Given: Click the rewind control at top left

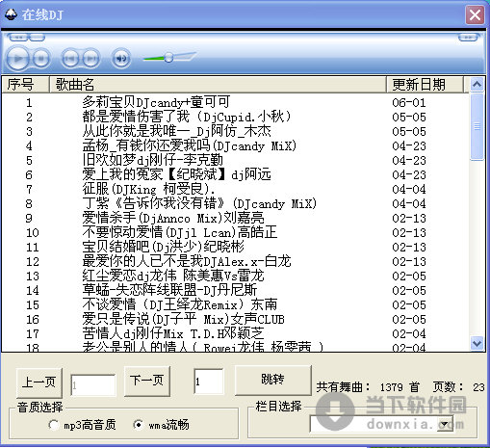Looking at the screenshot, I should 18,38.
